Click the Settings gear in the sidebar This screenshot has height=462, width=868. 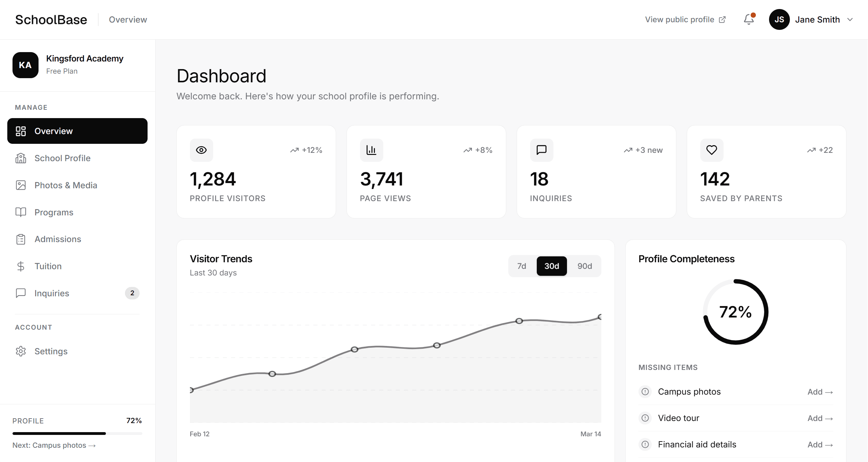point(21,351)
